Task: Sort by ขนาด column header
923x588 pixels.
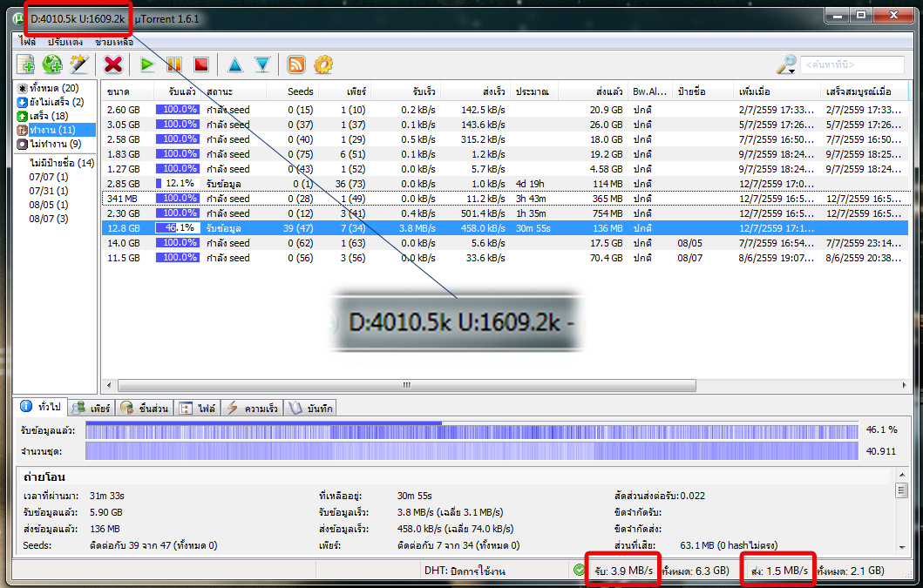Action: [x=128, y=91]
